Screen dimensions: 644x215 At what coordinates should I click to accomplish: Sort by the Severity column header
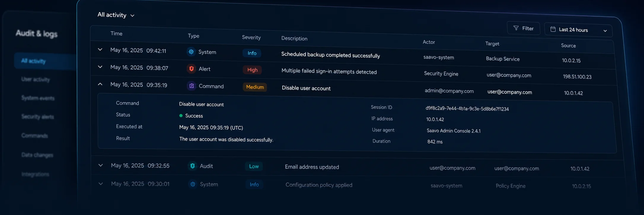click(251, 37)
